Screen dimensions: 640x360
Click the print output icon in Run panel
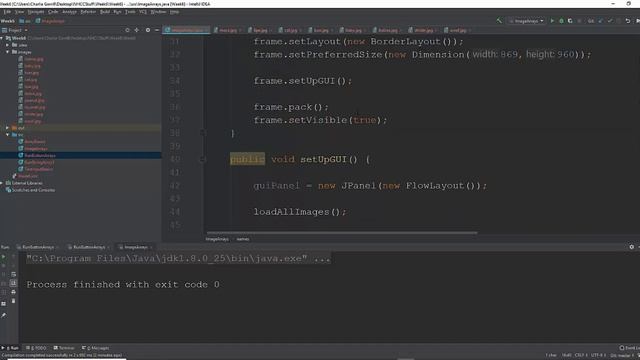pyautogui.click(x=13, y=292)
